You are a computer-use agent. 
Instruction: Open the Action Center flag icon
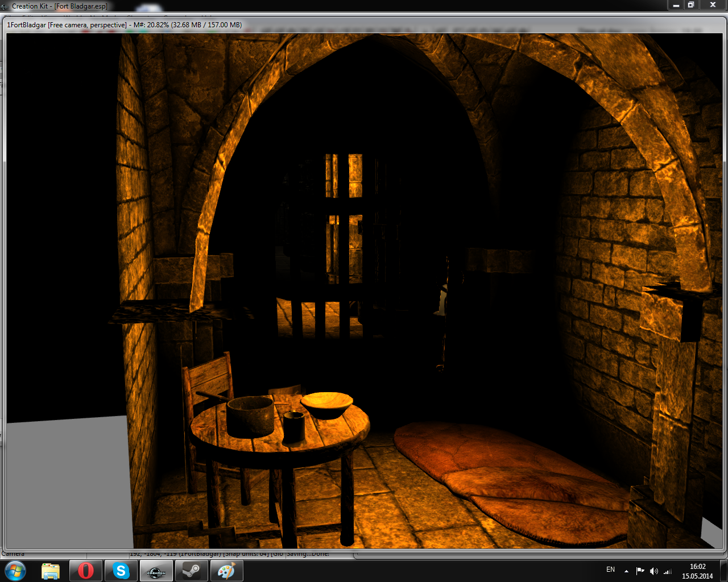[x=640, y=571]
